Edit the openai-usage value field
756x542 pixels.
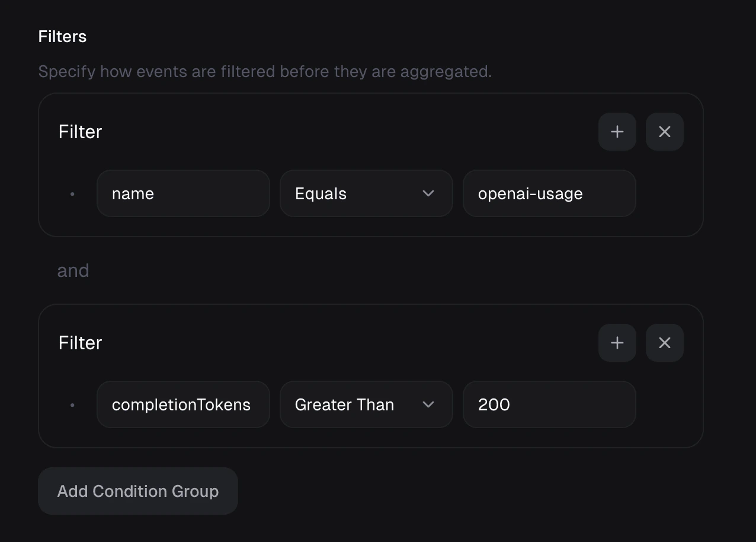[x=549, y=193]
